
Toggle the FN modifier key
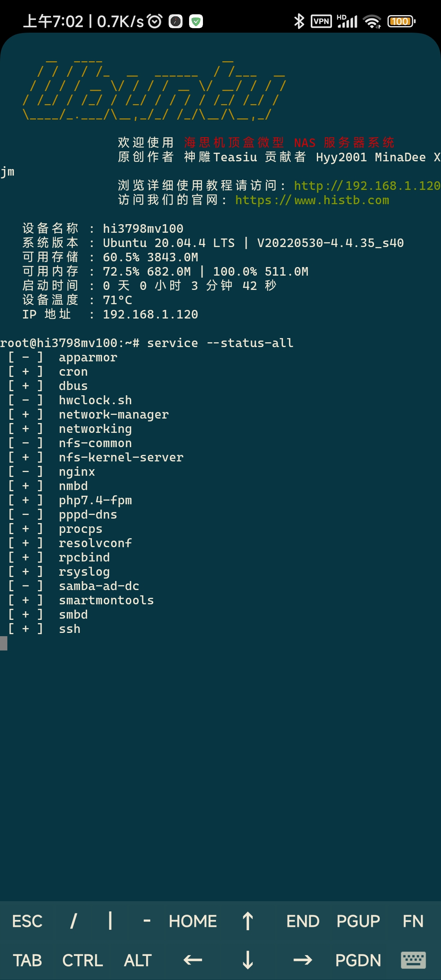click(x=413, y=921)
